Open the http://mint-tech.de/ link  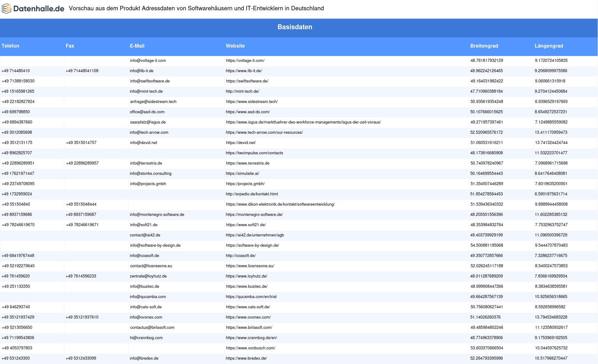click(x=242, y=91)
